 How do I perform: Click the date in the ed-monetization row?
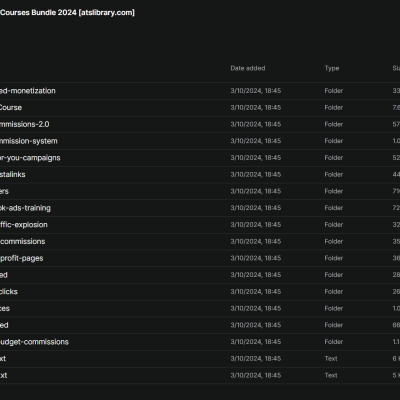[256, 91]
